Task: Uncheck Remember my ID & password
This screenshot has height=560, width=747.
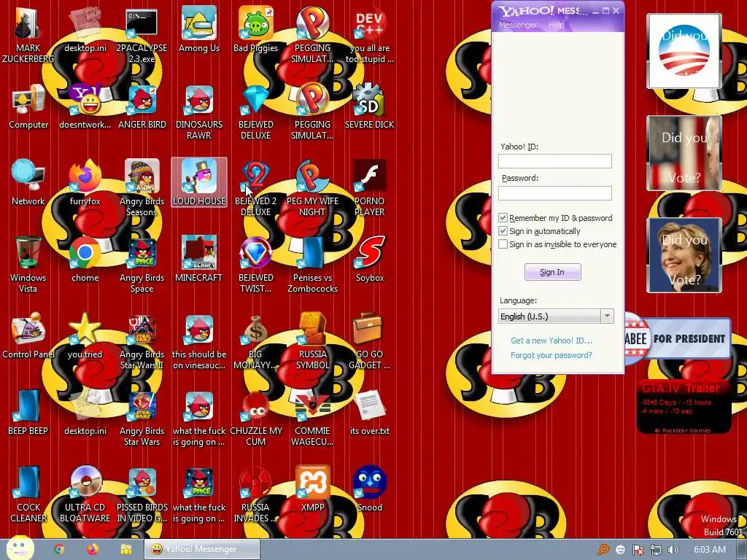Action: pos(503,217)
